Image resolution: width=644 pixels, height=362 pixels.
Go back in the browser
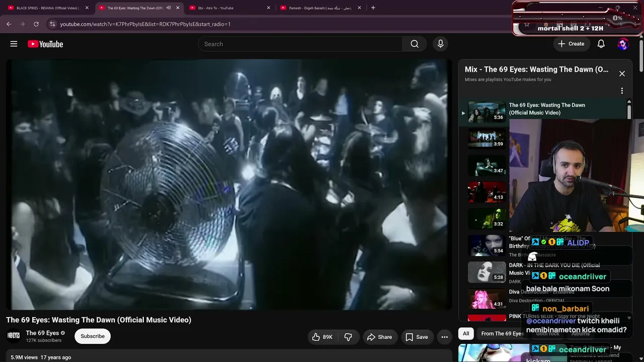[9, 24]
